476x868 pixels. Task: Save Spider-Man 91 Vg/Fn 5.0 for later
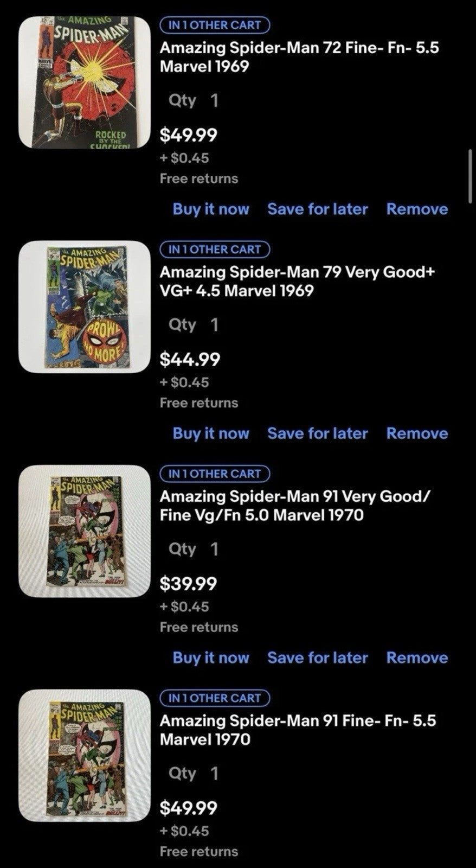(318, 658)
